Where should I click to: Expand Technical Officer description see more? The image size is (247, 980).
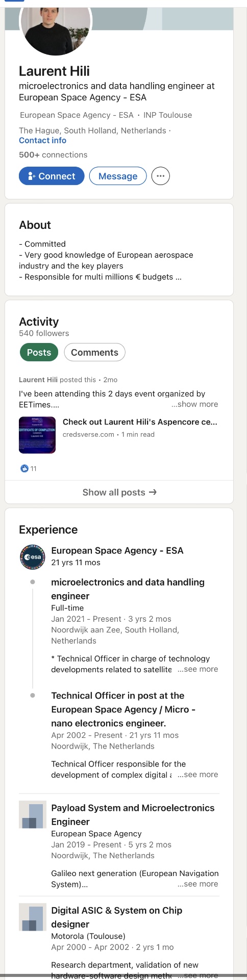(198, 774)
